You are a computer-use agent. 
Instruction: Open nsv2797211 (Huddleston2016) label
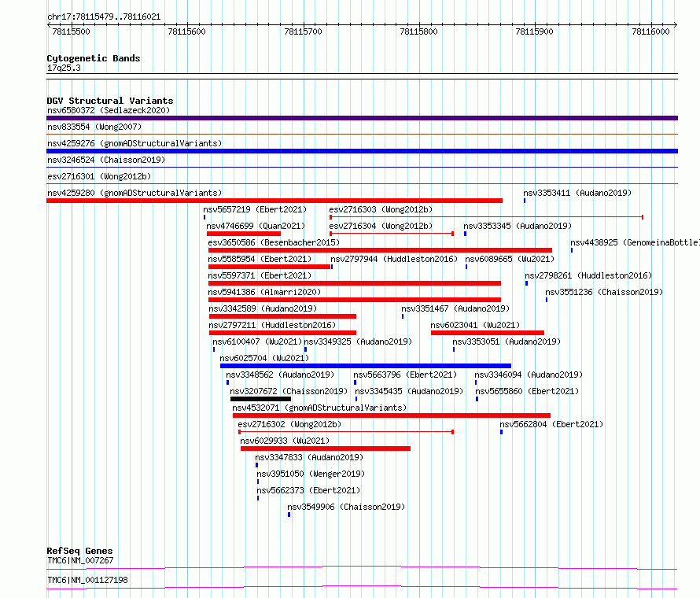click(272, 325)
